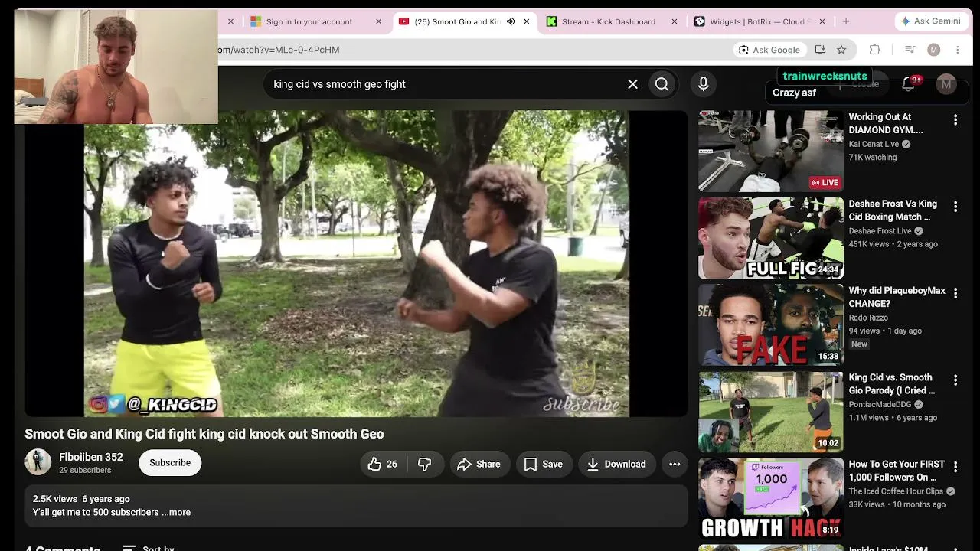Click The Iced Coffee Hour Clips channel name

[x=896, y=491]
